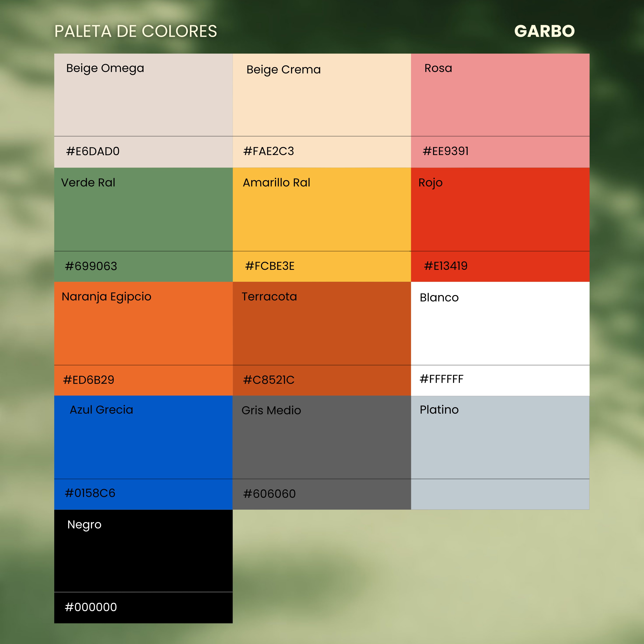Pick the Platino color swatch
This screenshot has height=644, width=644.
coord(500,452)
